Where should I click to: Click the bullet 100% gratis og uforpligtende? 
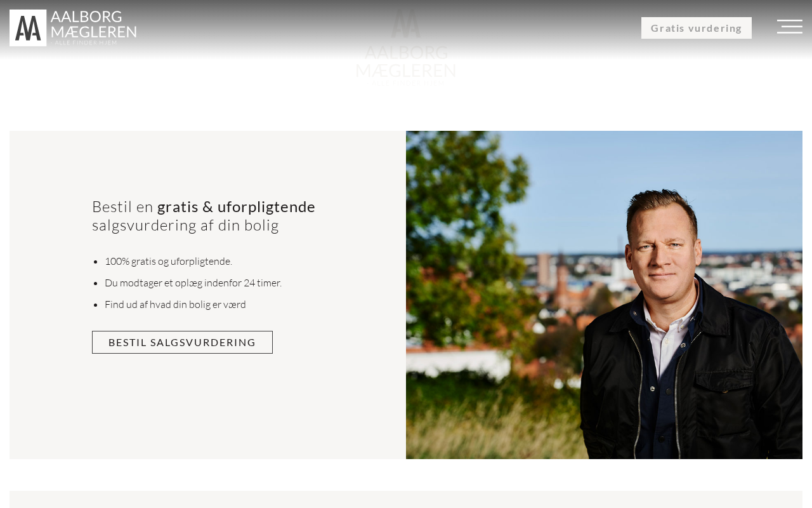tap(168, 261)
